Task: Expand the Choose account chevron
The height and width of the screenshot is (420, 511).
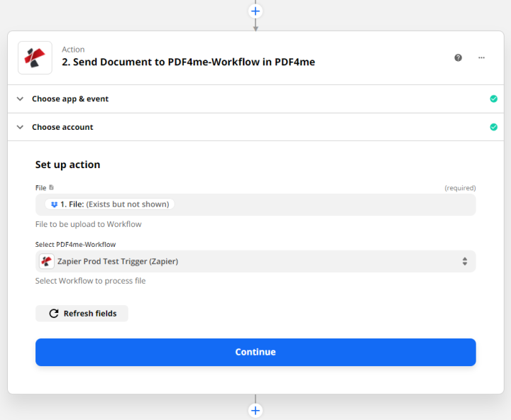Action: click(x=20, y=127)
